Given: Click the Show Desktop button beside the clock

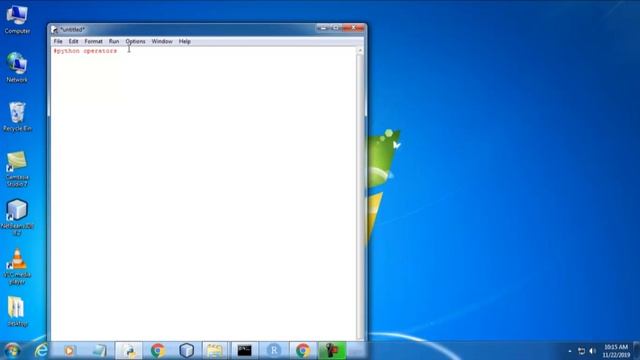Looking at the screenshot, I should [636, 351].
